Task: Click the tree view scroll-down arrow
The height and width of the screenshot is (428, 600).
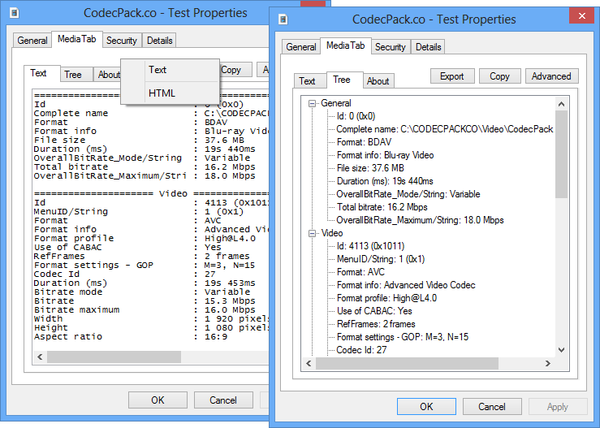Action: (561, 350)
